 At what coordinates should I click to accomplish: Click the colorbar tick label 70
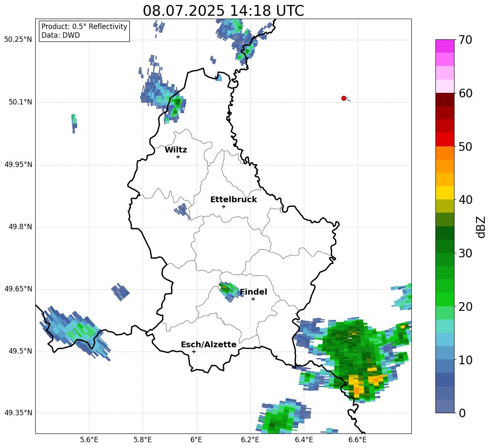[465, 40]
